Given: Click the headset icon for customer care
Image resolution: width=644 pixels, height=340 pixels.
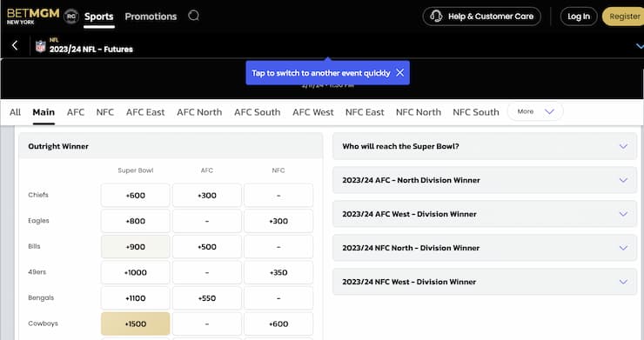Looking at the screenshot, I should 436,16.
